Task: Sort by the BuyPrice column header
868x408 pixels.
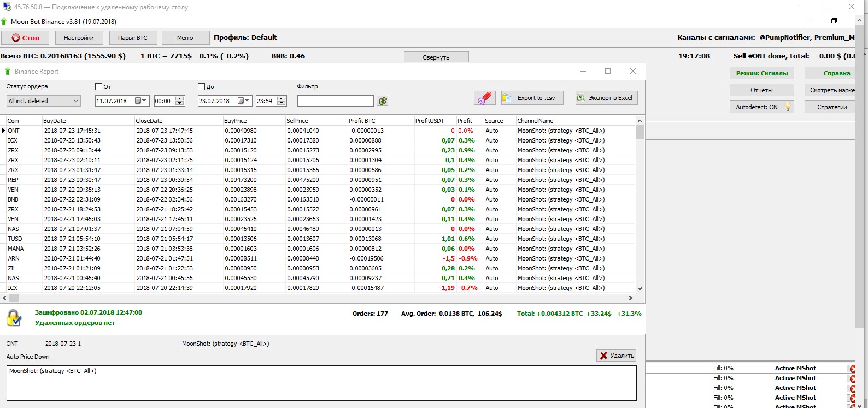Action: [254, 121]
